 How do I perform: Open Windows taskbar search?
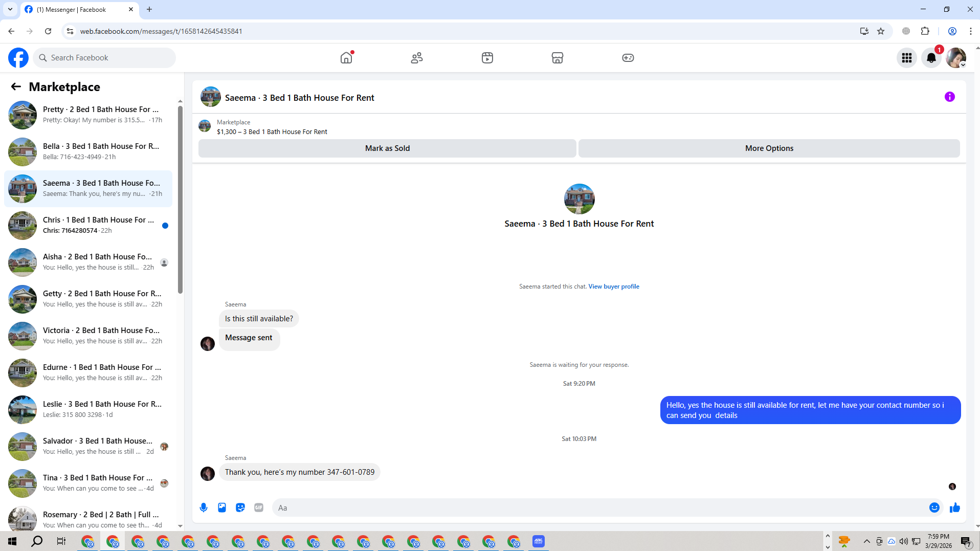click(37, 541)
